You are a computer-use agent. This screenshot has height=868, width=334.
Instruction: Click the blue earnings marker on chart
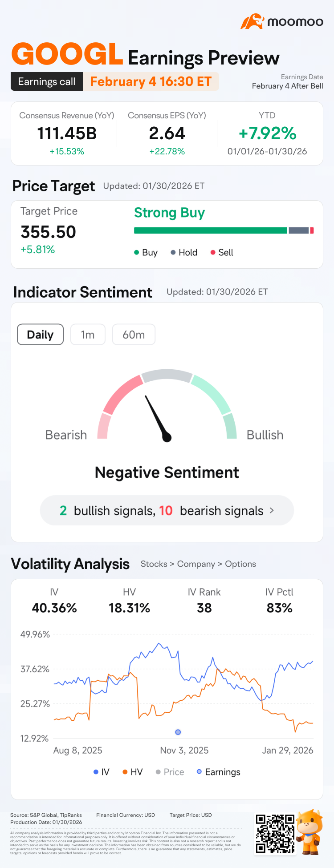[178, 732]
